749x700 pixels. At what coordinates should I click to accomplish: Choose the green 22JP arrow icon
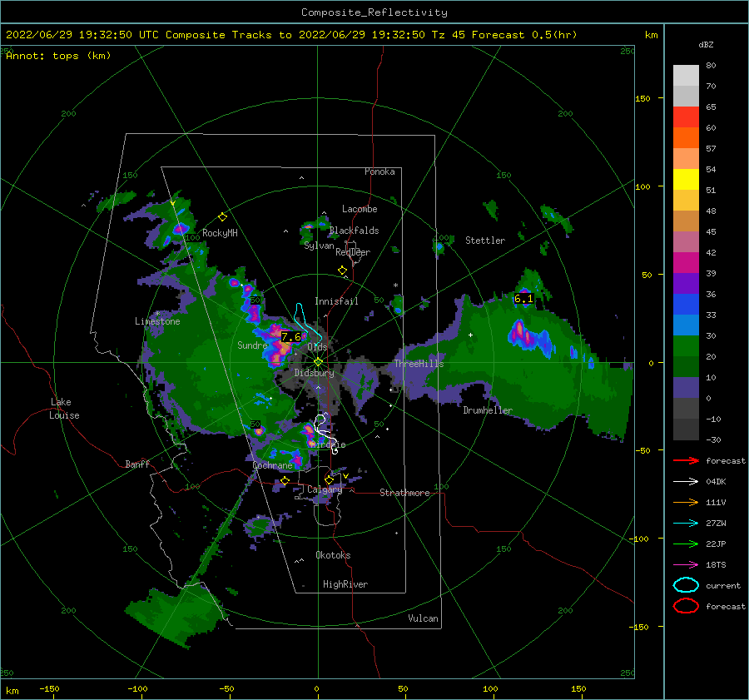686,544
